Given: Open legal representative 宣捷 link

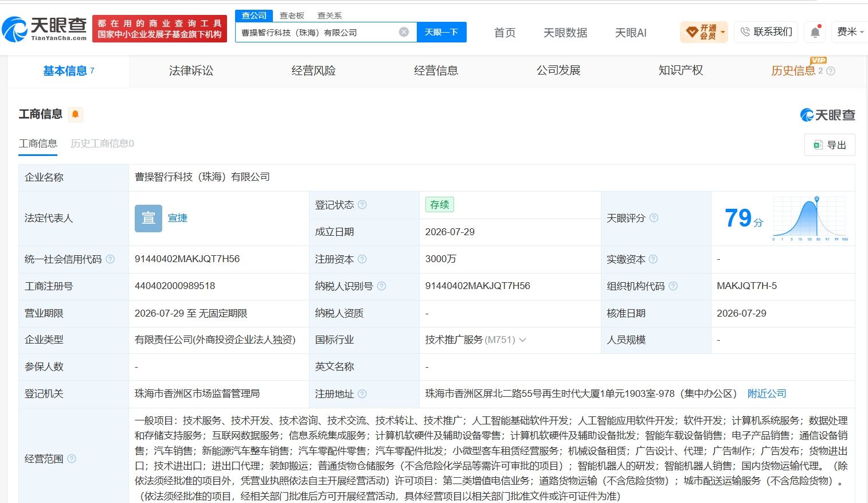Looking at the screenshot, I should pyautogui.click(x=178, y=218).
